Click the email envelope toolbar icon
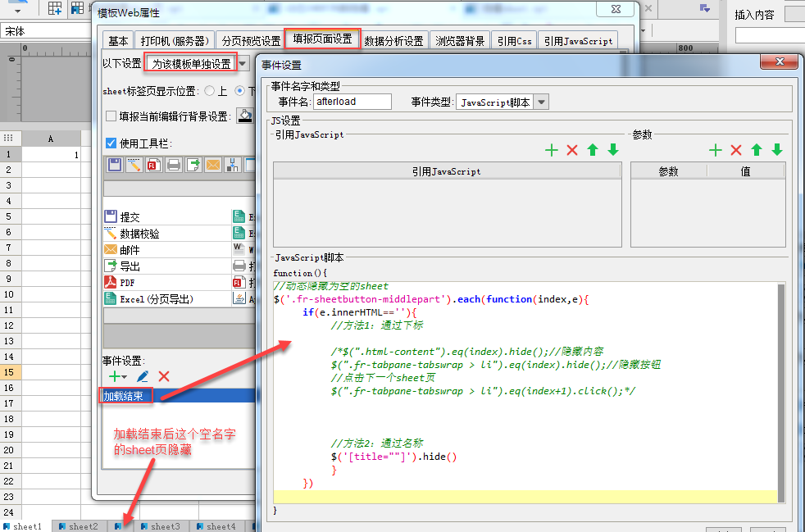The image size is (805, 532). [213, 165]
